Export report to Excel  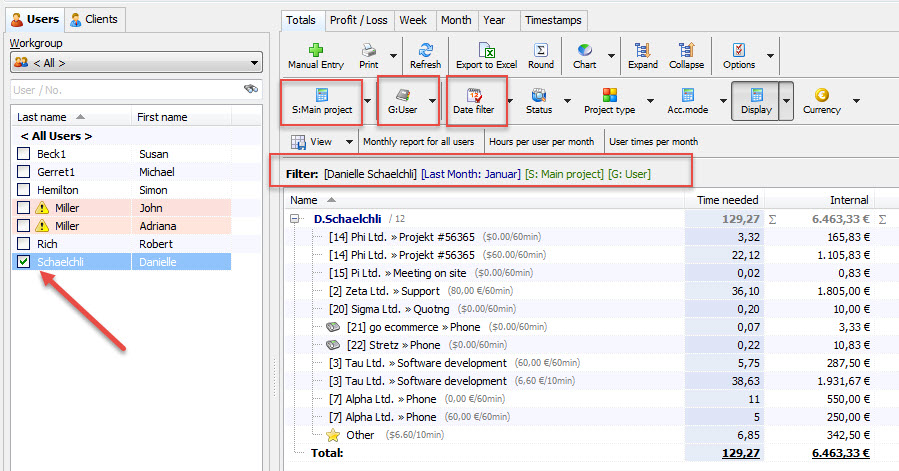tap(486, 51)
